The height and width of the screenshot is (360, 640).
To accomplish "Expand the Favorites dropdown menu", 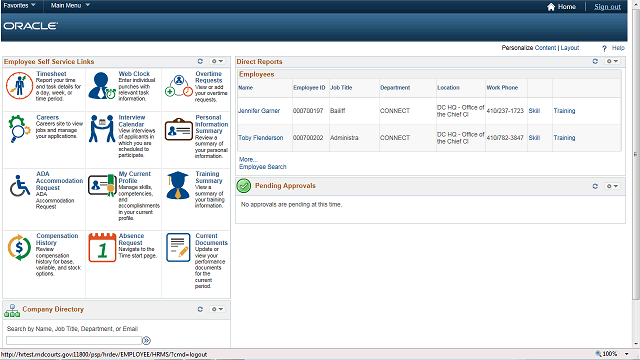I will (20, 5).
